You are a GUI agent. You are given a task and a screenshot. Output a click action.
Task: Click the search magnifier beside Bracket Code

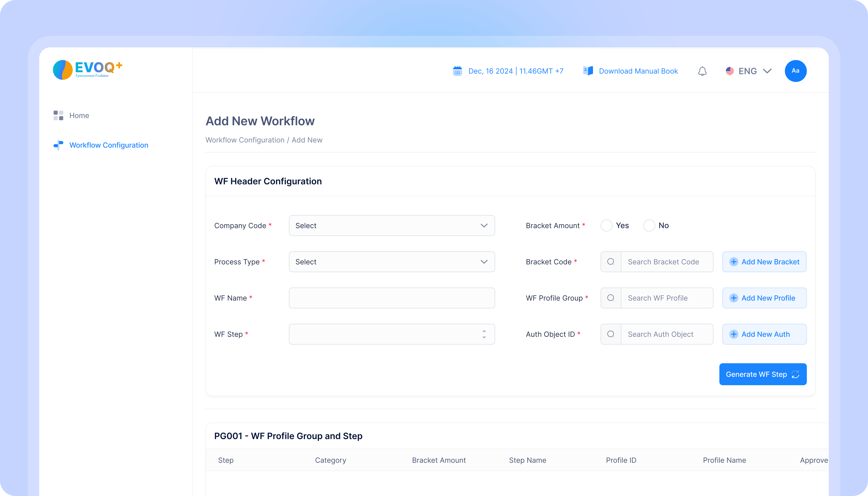[611, 262]
